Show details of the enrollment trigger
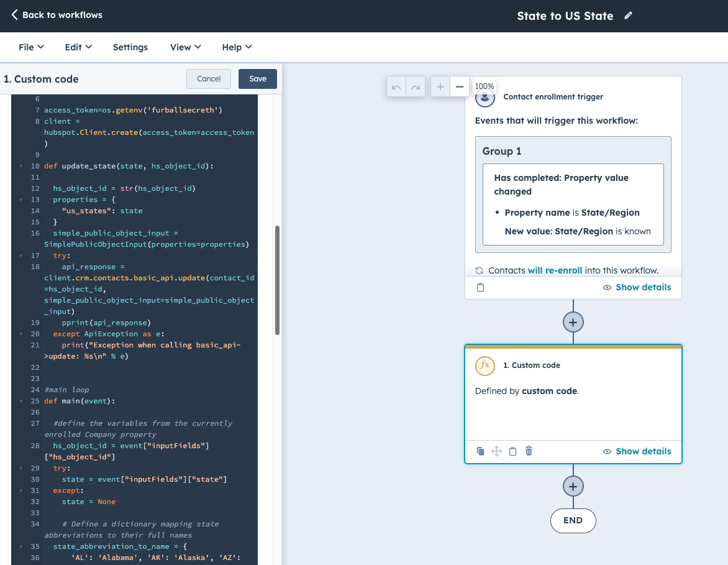728x565 pixels. pyautogui.click(x=637, y=288)
